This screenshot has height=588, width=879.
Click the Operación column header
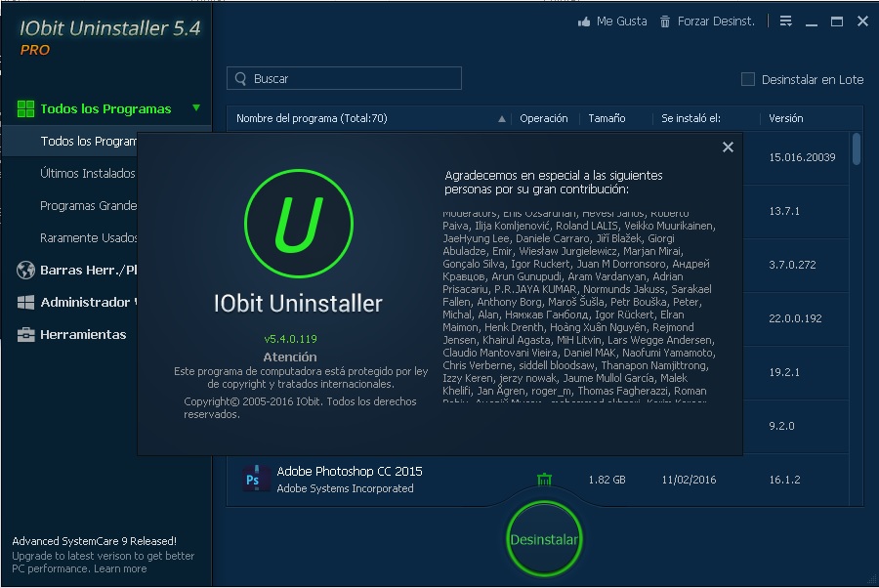[x=543, y=118]
